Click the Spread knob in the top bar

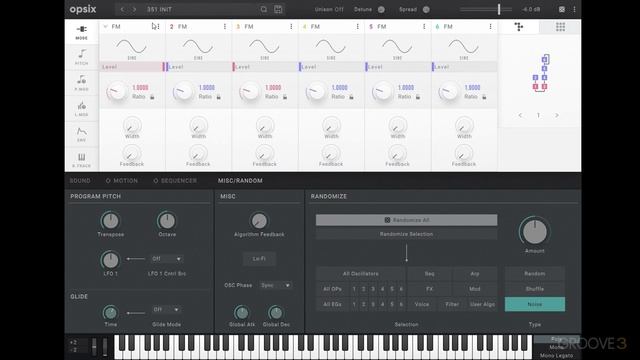(426, 9)
